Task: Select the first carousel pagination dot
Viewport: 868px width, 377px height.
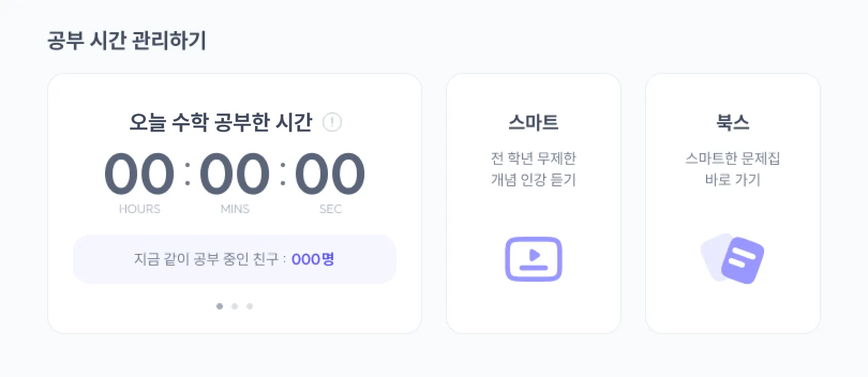Action: [x=220, y=306]
